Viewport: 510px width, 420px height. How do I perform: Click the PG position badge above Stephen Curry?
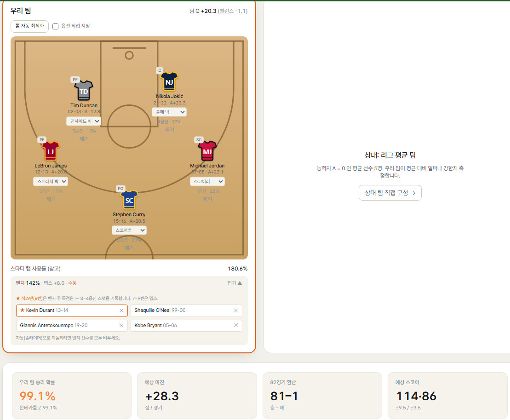click(120, 189)
